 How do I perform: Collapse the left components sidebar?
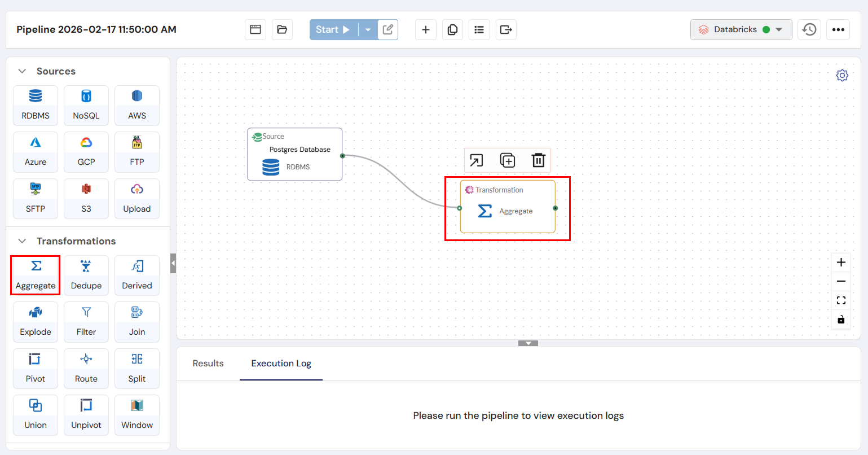(x=173, y=263)
